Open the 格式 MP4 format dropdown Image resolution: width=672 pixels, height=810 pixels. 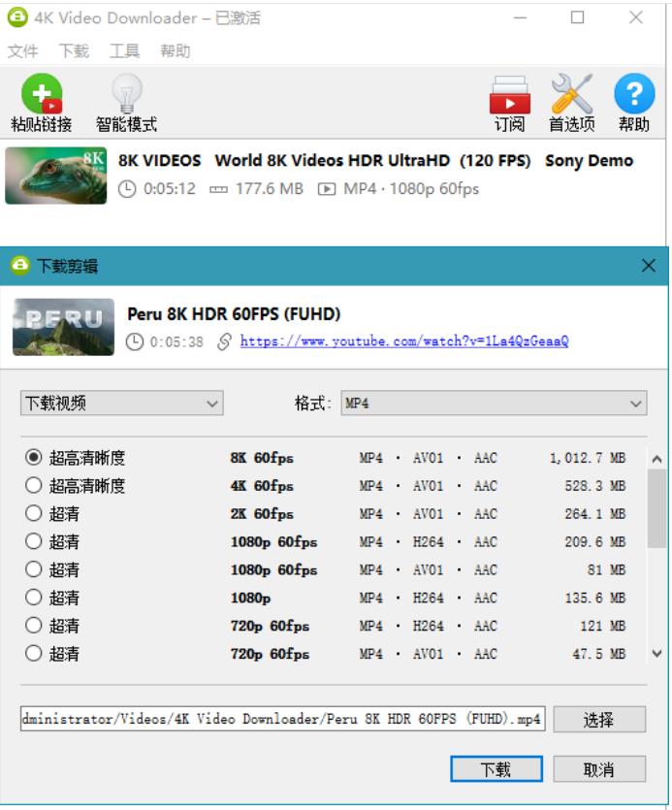pos(494,403)
